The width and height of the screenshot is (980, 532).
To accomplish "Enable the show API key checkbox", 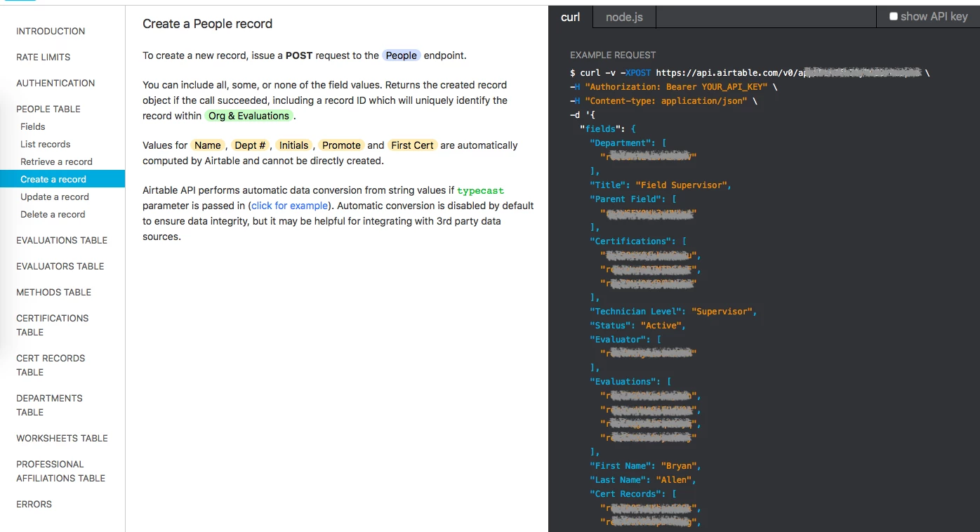I will [x=894, y=16].
